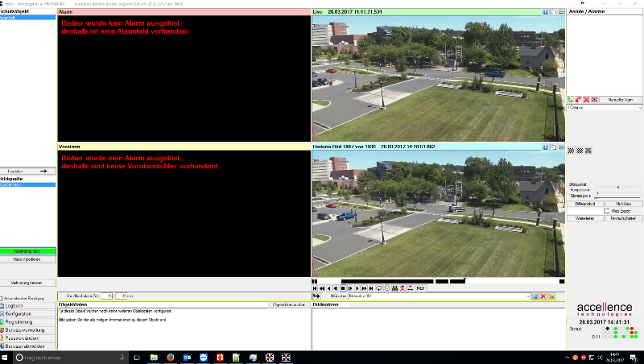The height and width of the screenshot is (364, 644).
Task: Click the Fernaufschalten button
Action: click(x=624, y=218)
